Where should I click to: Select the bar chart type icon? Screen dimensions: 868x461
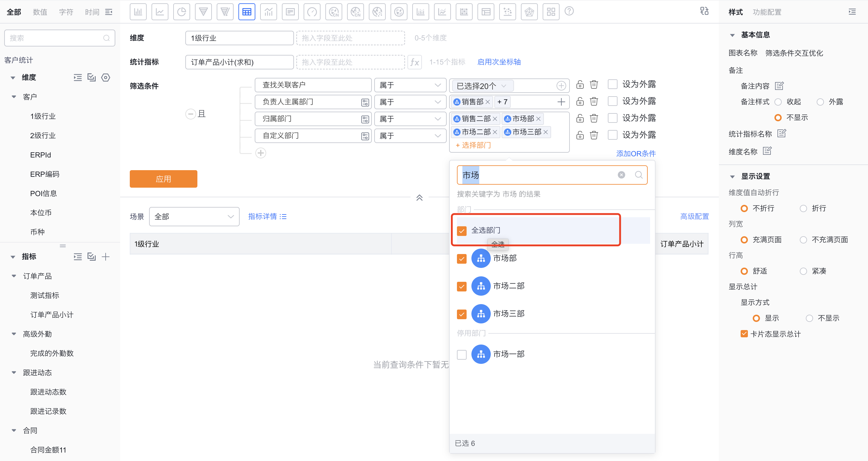click(x=138, y=11)
